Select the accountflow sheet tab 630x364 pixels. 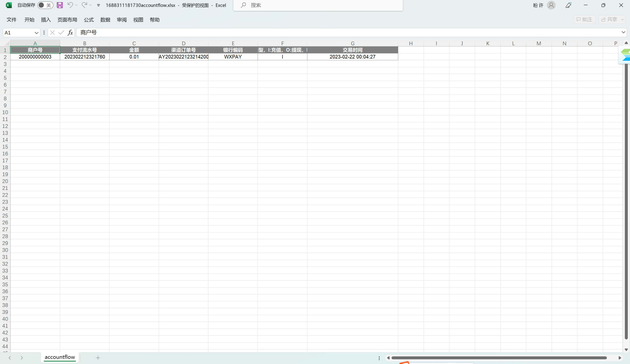(x=60, y=357)
